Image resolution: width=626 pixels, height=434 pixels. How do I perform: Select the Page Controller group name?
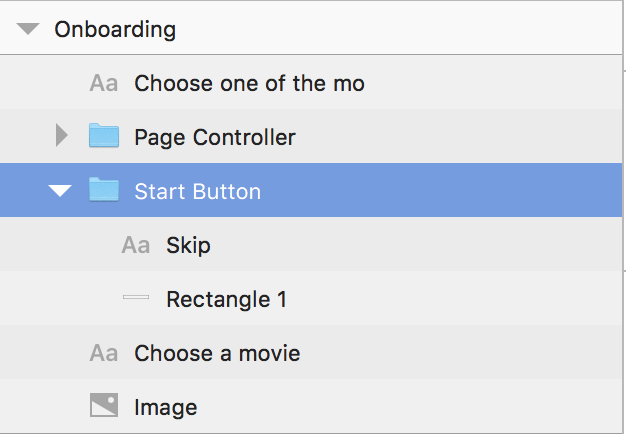pos(215,137)
